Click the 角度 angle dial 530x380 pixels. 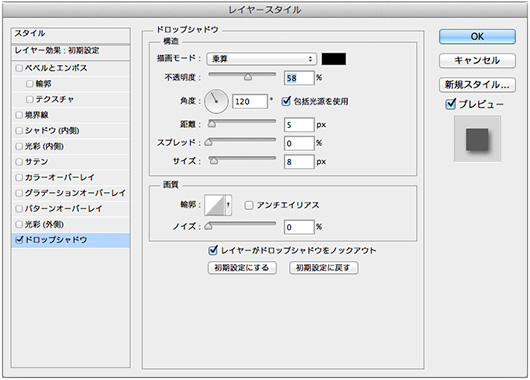pos(216,101)
